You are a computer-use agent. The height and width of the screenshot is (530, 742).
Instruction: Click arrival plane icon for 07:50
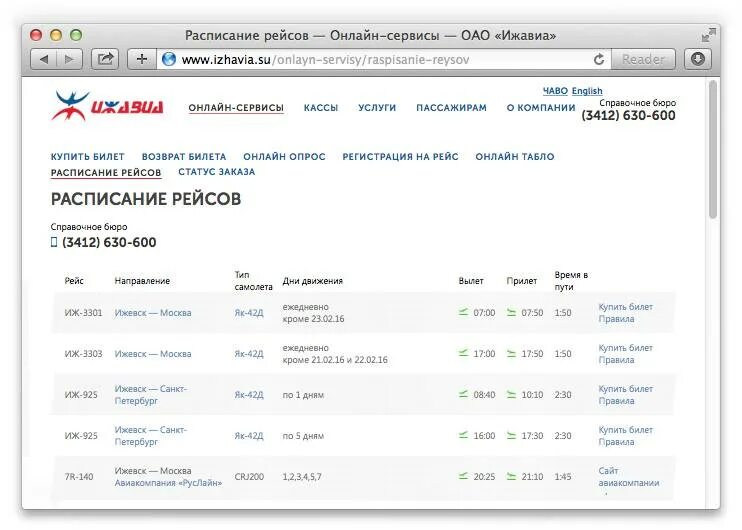point(512,312)
